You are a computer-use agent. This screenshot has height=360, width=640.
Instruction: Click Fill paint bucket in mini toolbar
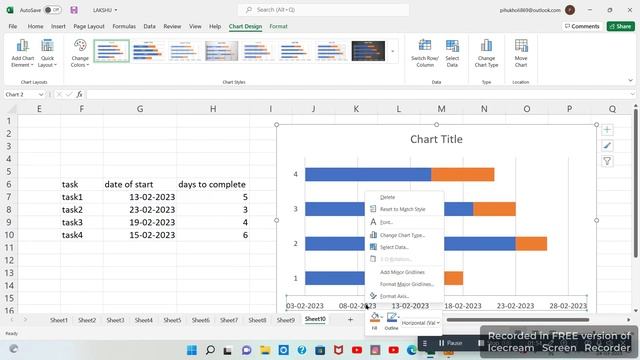click(x=374, y=317)
